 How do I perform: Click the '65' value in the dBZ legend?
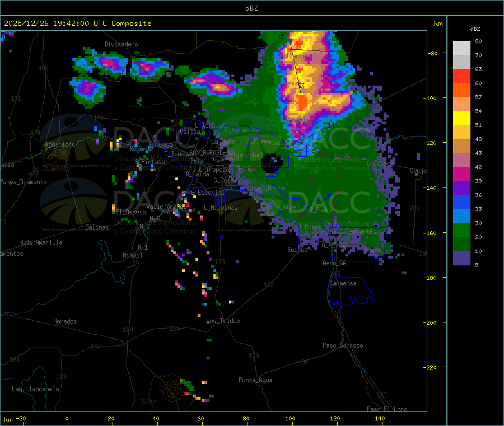478,69
